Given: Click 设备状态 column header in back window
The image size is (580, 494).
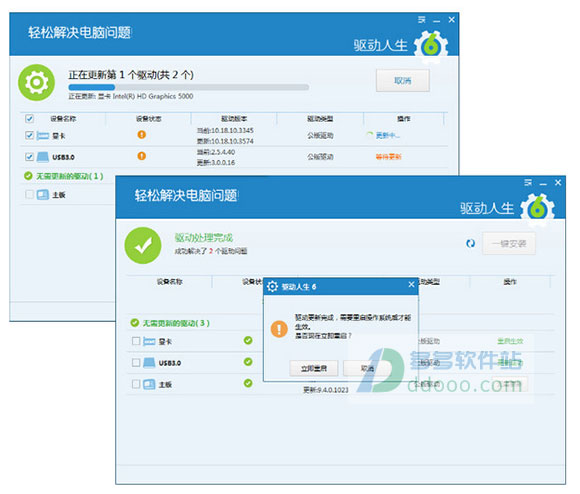Looking at the screenshot, I should 148,119.
